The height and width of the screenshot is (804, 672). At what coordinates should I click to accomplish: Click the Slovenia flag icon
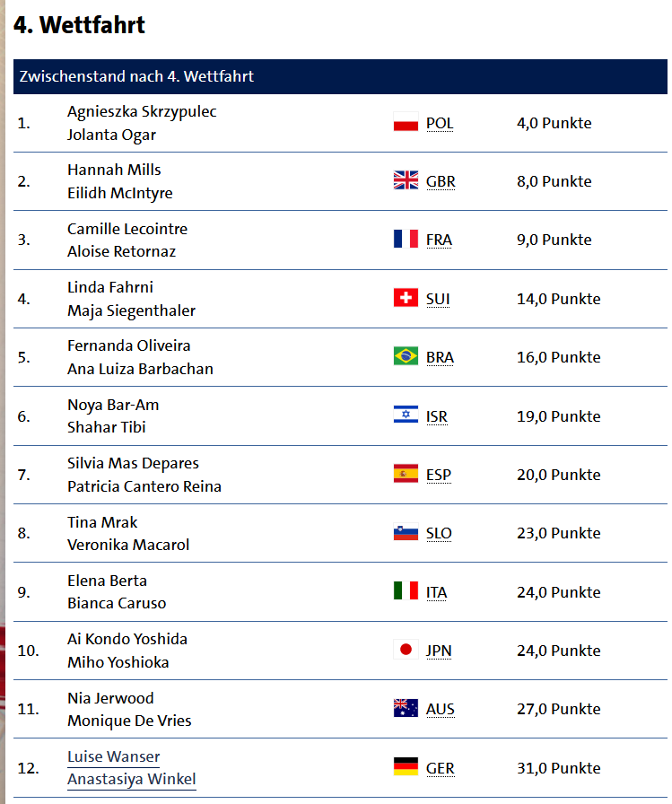click(x=406, y=532)
